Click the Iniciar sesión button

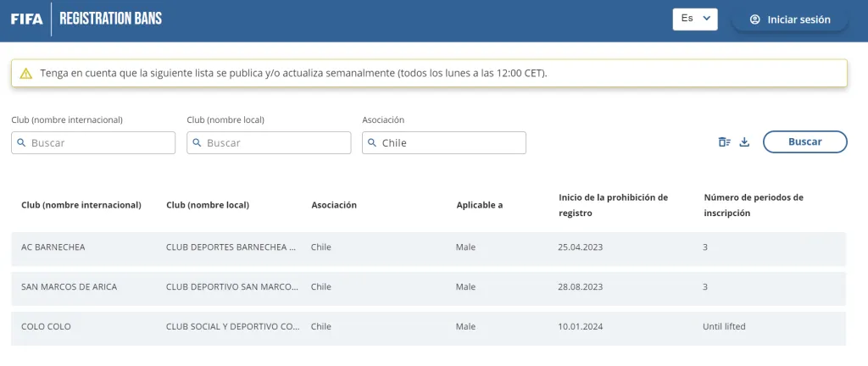(790, 19)
